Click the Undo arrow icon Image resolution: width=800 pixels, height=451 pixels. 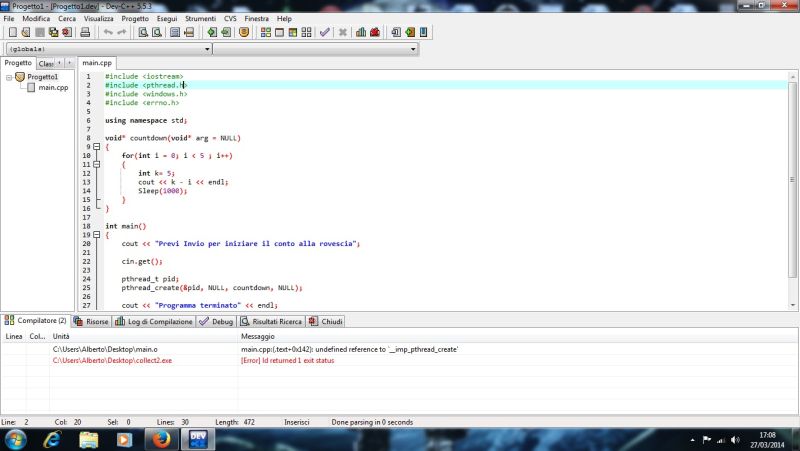[x=108, y=32]
